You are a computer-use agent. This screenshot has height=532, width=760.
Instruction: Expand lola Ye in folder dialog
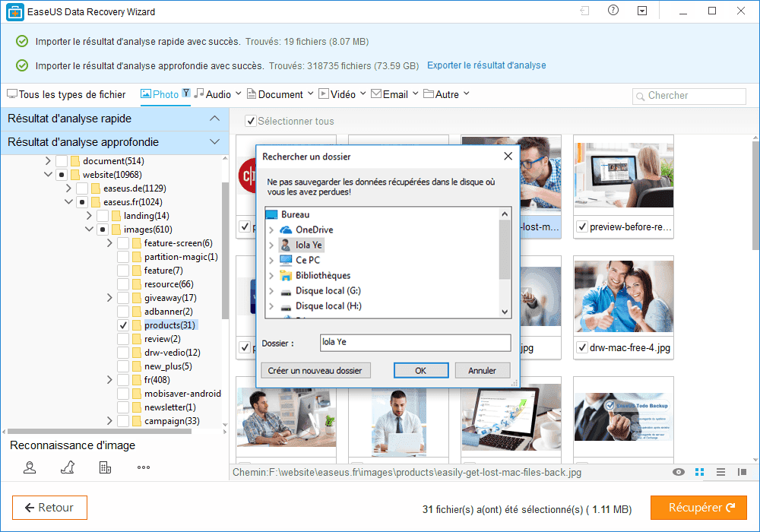pos(271,245)
